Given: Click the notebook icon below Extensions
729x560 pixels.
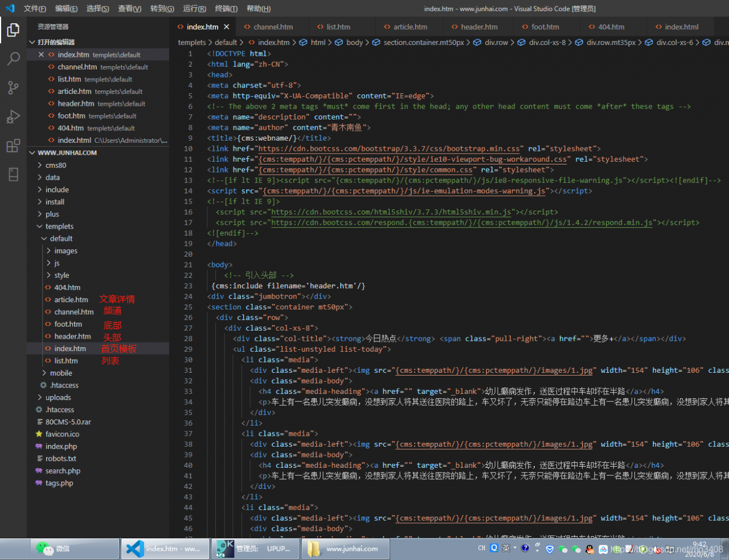Looking at the screenshot, I should [x=13, y=174].
